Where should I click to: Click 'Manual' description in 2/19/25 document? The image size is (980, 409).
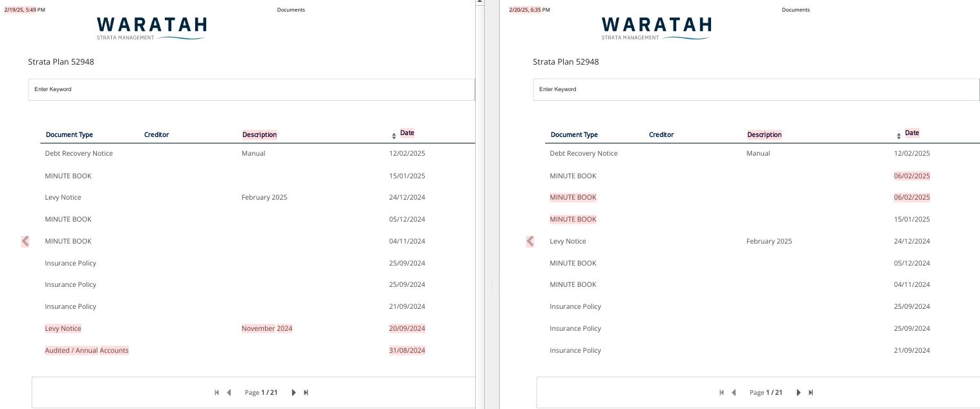pyautogui.click(x=253, y=153)
